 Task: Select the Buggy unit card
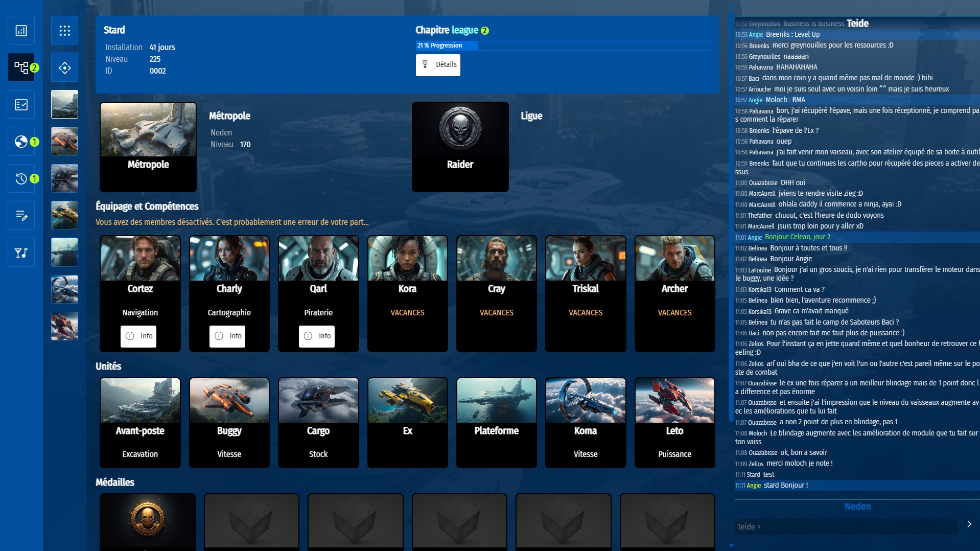coord(229,422)
